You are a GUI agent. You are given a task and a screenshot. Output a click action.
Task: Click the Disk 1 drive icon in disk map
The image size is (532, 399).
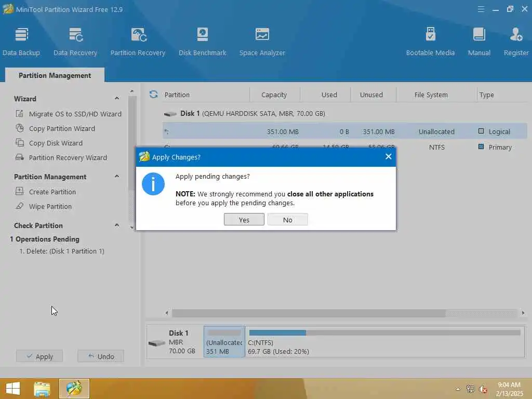(156, 343)
